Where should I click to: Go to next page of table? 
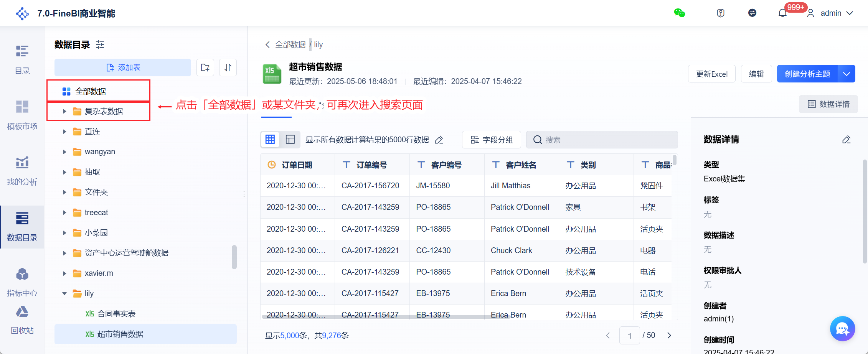[669, 335]
